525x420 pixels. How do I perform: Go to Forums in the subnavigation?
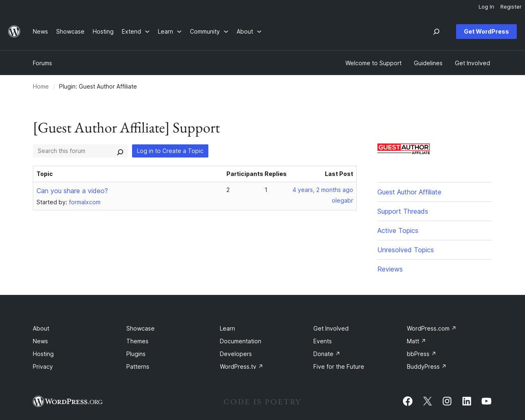click(42, 63)
